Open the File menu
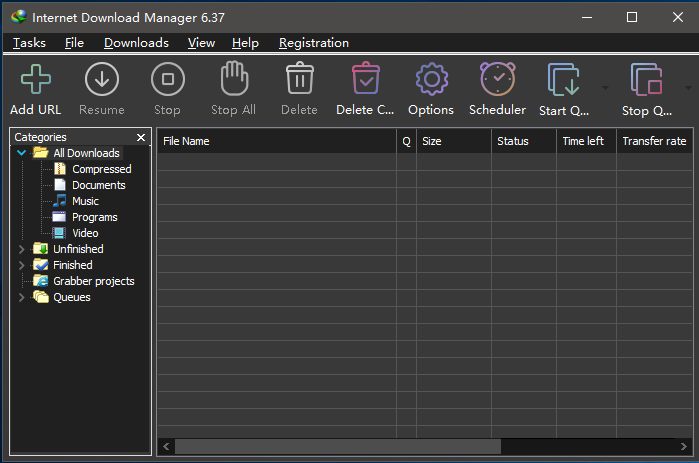Image resolution: width=699 pixels, height=463 pixels. [74, 43]
